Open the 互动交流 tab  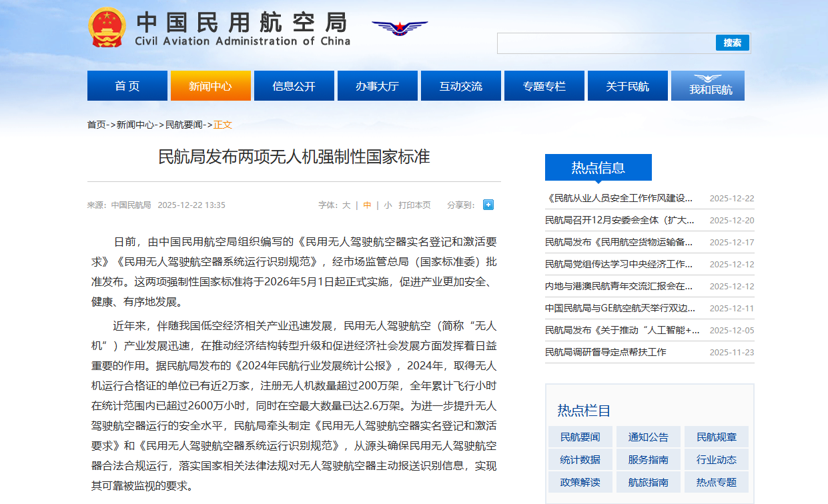(x=460, y=85)
